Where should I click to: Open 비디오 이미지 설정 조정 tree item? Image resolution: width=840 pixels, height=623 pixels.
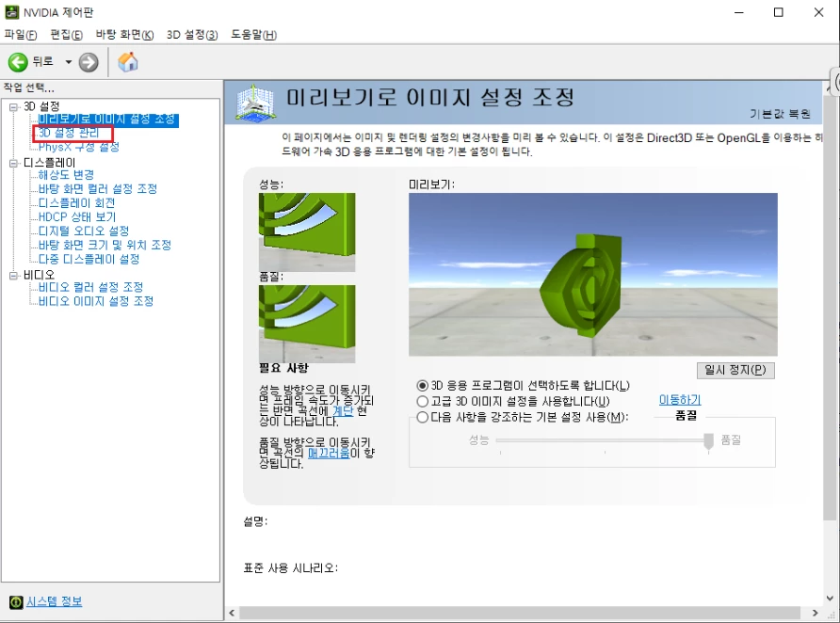coord(96,301)
